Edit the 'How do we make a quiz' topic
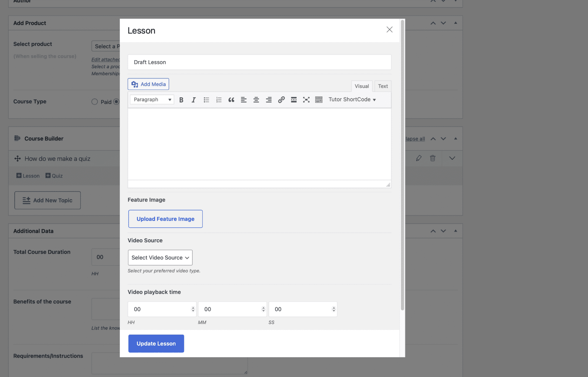 pyautogui.click(x=419, y=158)
